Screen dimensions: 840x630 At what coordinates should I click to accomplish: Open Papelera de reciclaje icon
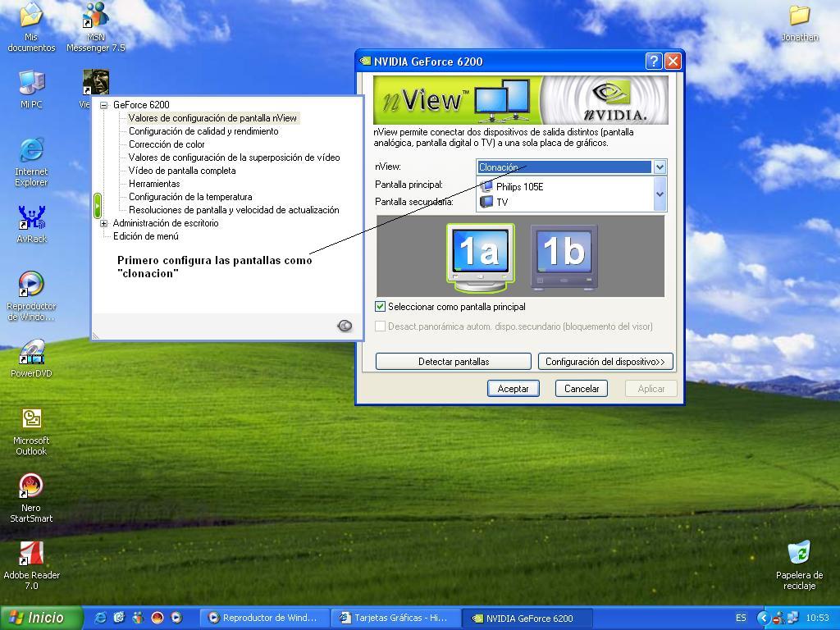click(799, 566)
